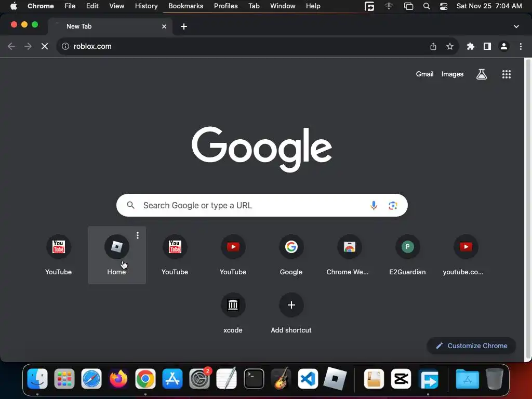The height and width of the screenshot is (399, 532).
Task: Open Trash in the dock
Action: coord(495,378)
